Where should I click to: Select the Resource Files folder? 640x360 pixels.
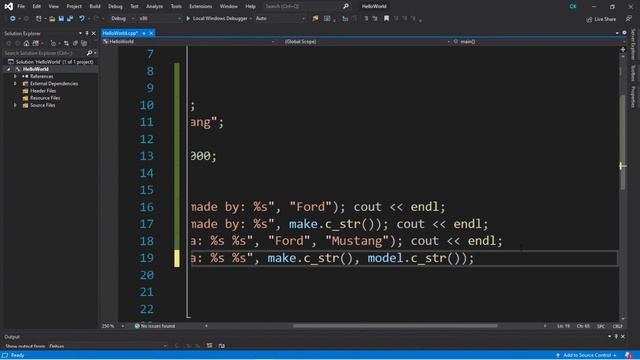point(45,98)
